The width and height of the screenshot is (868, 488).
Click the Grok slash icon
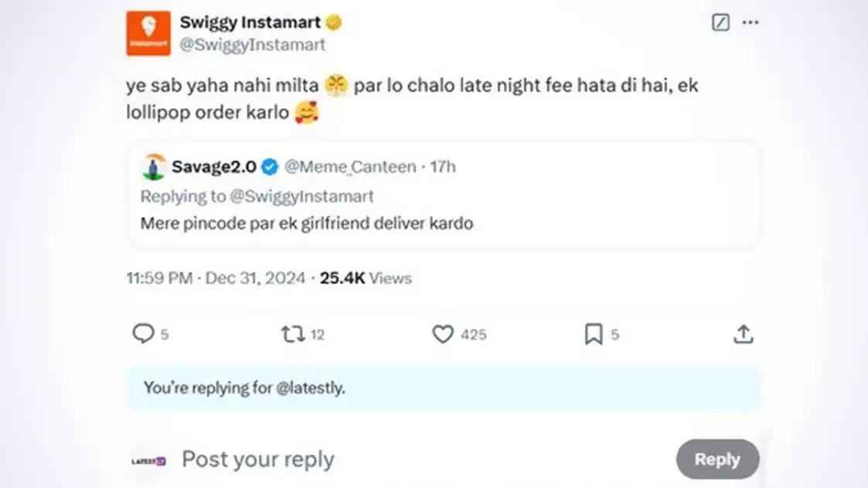click(720, 23)
